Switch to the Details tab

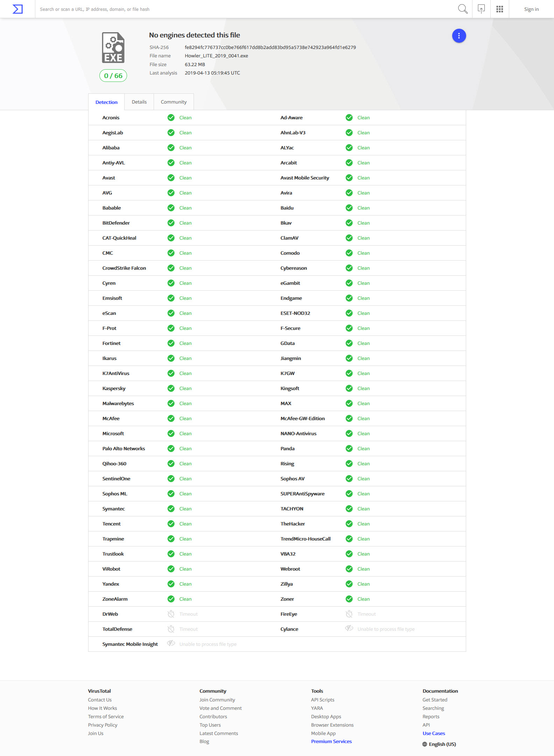click(x=139, y=102)
